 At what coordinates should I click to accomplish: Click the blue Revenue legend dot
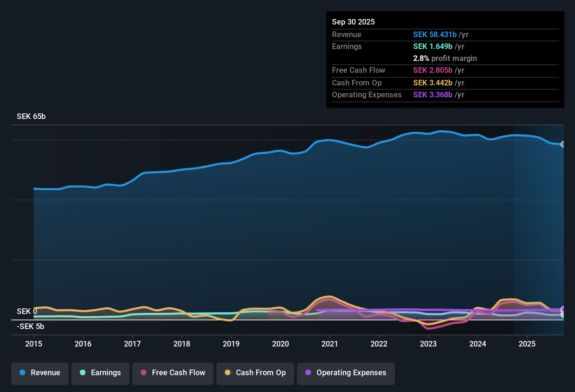tap(22, 373)
